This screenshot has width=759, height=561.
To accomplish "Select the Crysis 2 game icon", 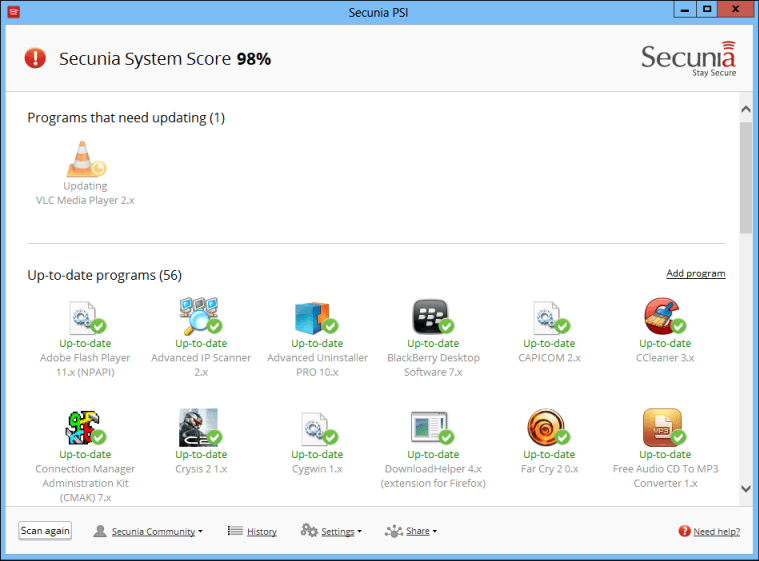I will tap(200, 427).
